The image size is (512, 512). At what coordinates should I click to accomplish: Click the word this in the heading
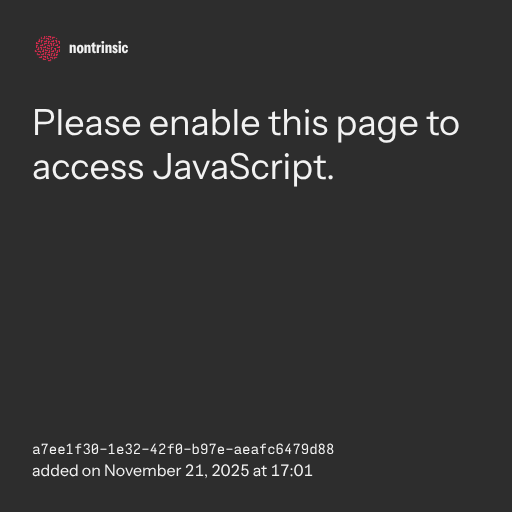coord(298,123)
